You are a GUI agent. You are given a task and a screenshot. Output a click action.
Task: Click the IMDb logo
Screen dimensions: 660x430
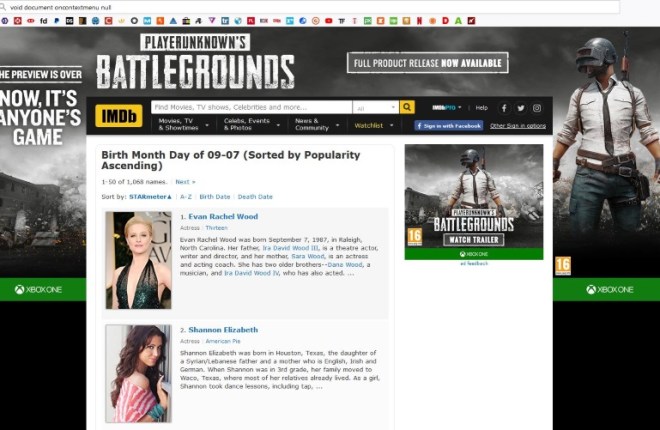(119, 116)
